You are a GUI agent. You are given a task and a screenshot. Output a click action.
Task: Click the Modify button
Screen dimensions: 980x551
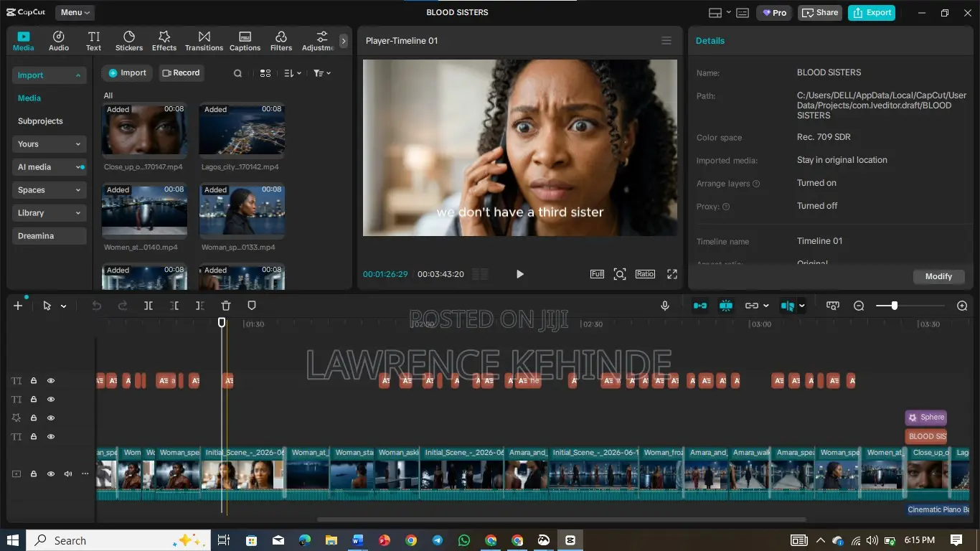(938, 276)
